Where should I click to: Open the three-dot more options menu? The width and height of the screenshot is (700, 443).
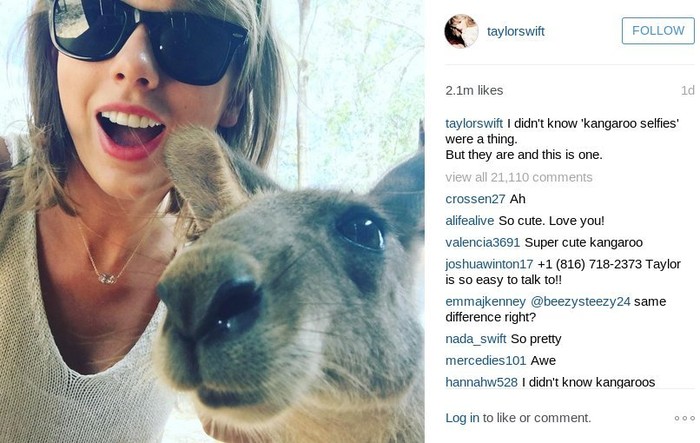pyautogui.click(x=684, y=418)
